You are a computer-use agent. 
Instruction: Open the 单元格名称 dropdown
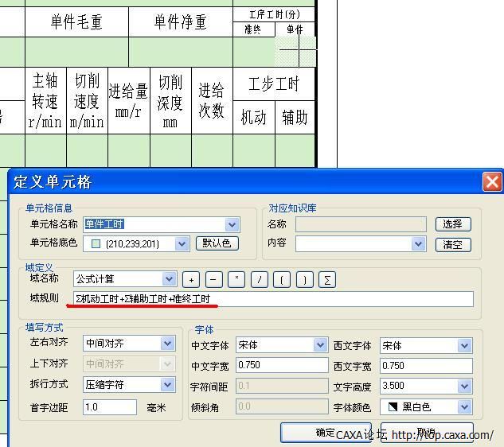[x=232, y=224]
